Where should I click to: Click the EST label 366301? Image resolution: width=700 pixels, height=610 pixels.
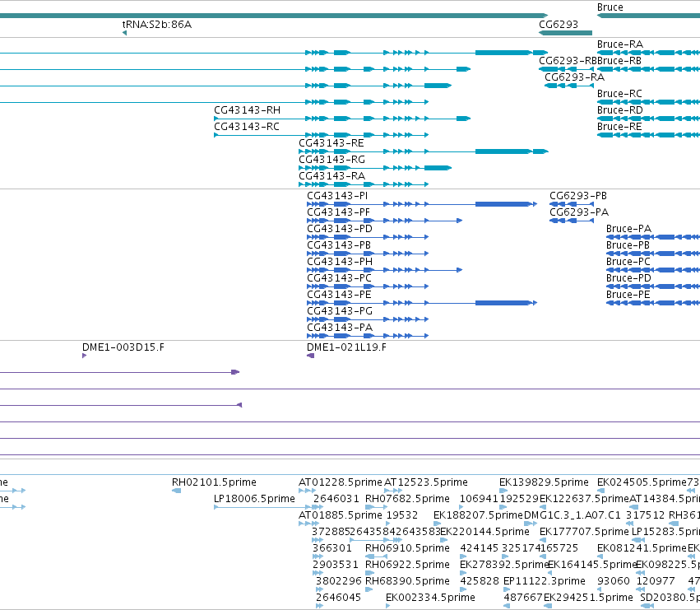(x=332, y=549)
